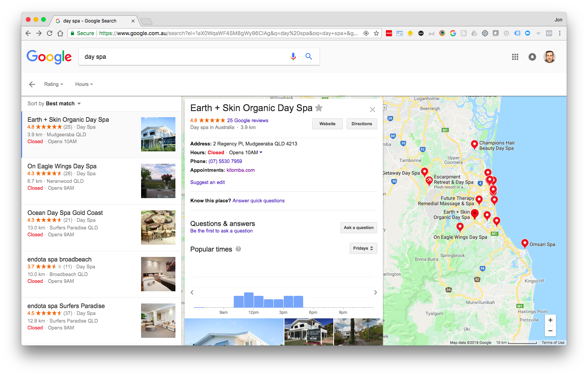Click the Secure site padlock indicator
This screenshot has width=588, height=376.
tap(82, 33)
